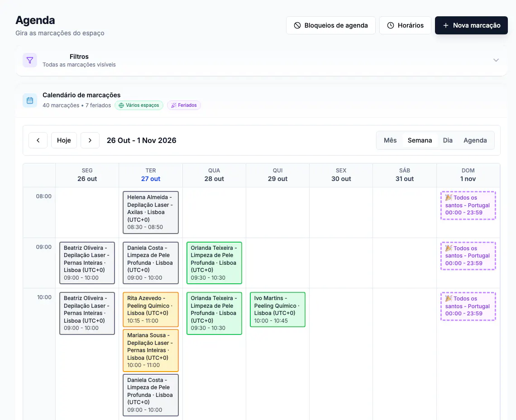
Task: Open Bloqueios de agenda
Action: click(330, 25)
